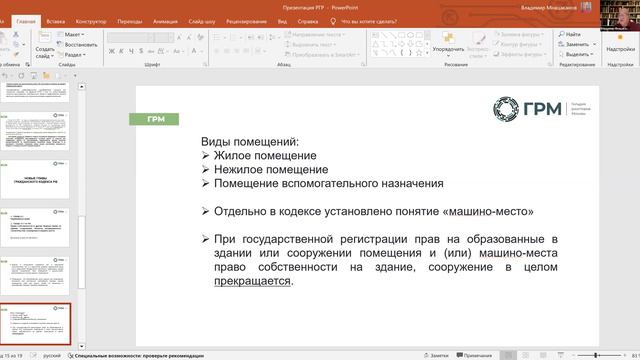Switch to the Переходы tab
This screenshot has height=360, width=640.
(x=130, y=21)
